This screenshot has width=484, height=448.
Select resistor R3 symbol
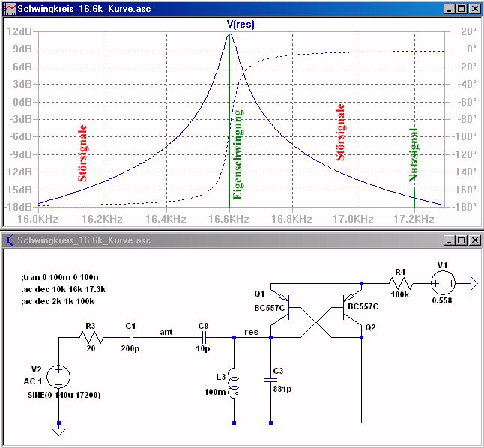click(x=91, y=337)
